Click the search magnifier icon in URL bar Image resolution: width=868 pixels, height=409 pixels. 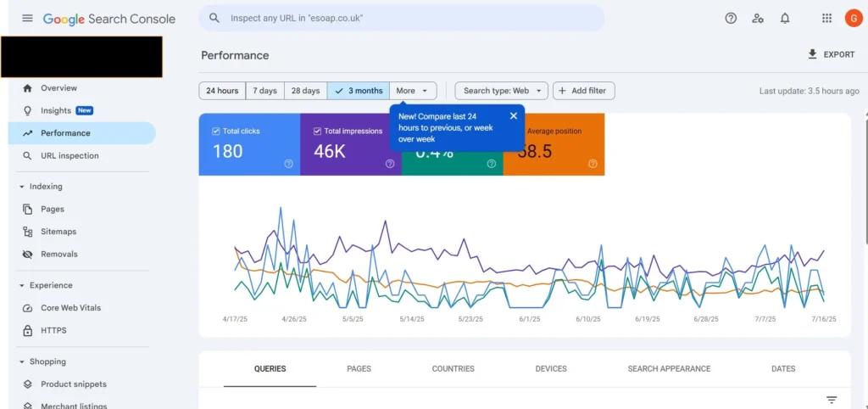tap(214, 19)
